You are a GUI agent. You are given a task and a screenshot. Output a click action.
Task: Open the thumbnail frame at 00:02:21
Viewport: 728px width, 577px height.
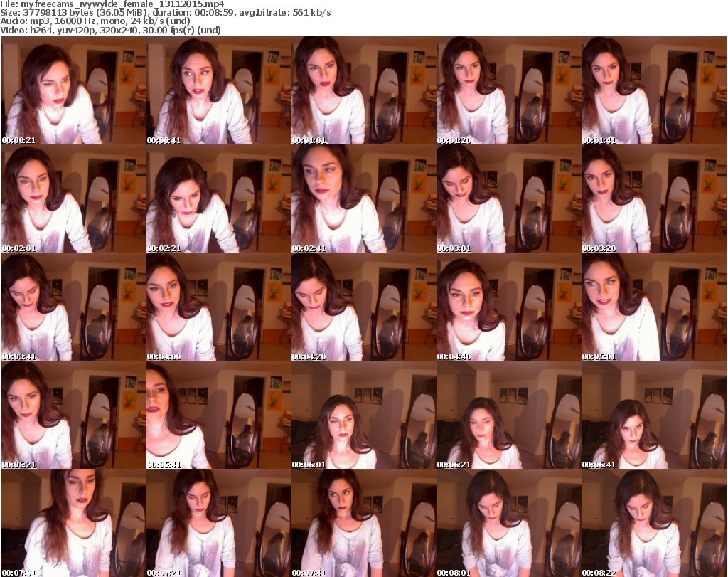point(219,198)
